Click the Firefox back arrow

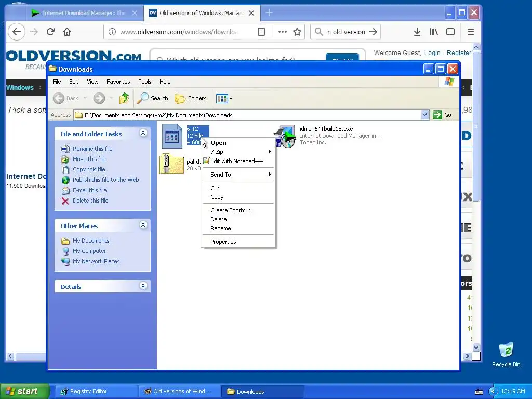(17, 32)
